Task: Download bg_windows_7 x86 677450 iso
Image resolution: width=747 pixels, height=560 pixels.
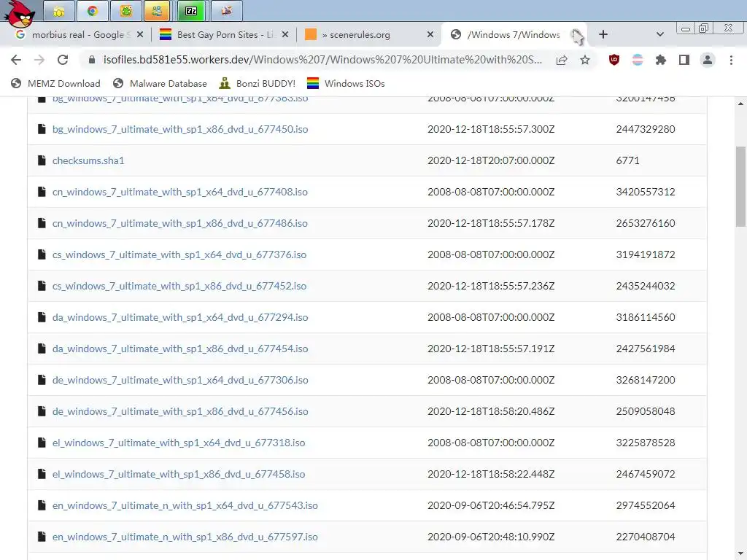Action: pyautogui.click(x=180, y=129)
